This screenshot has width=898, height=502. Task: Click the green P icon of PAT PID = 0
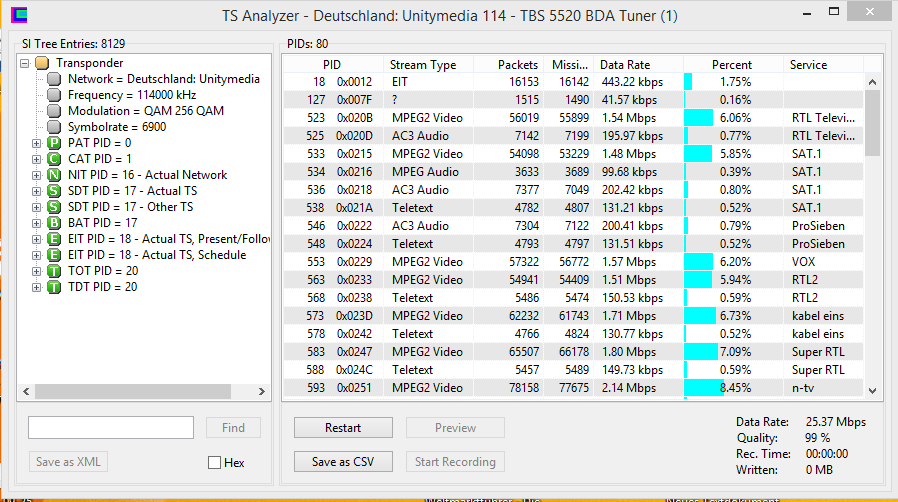pyautogui.click(x=54, y=143)
